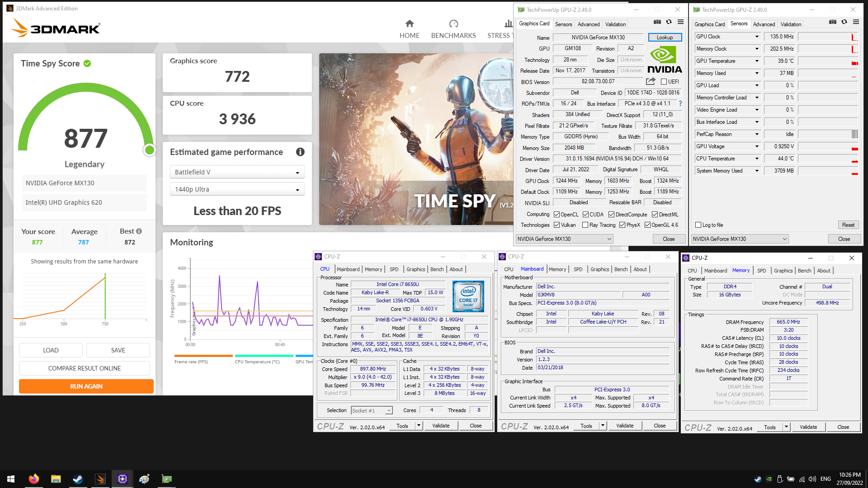Image resolution: width=868 pixels, height=488 pixels.
Task: Click the Reset button in GPU-Z Sensors
Action: 848,225
